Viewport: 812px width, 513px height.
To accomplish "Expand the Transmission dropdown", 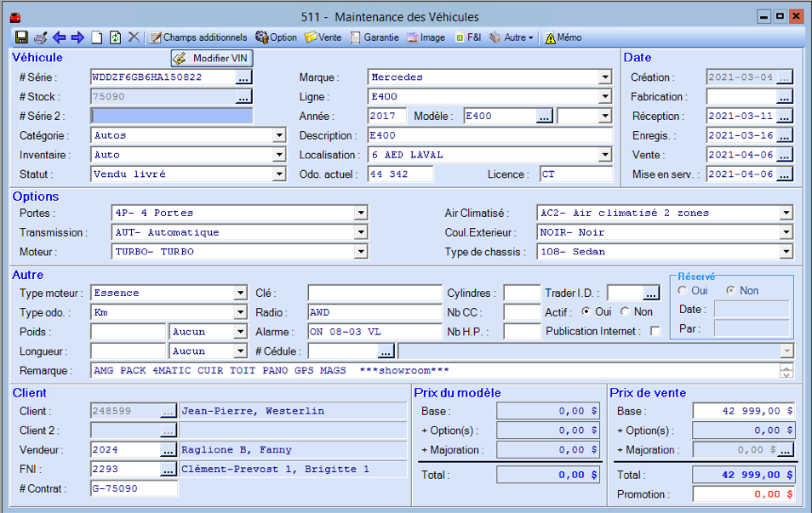I will [360, 232].
